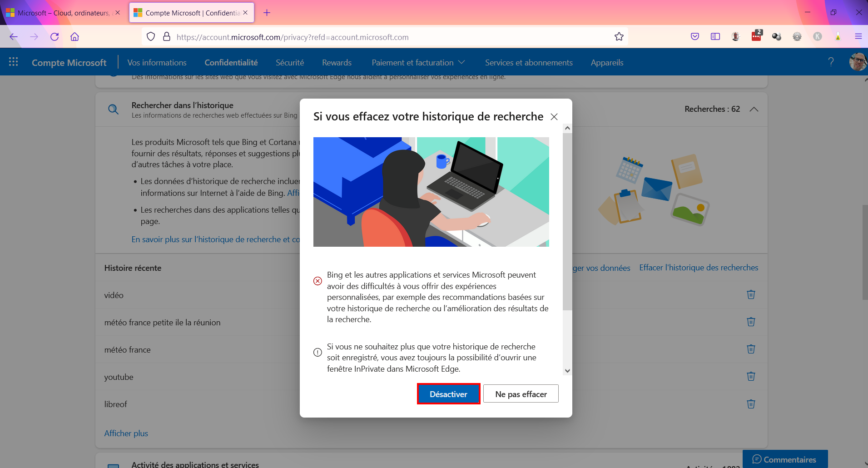The width and height of the screenshot is (868, 468).
Task: Go to the Sécurité tab
Action: point(290,63)
